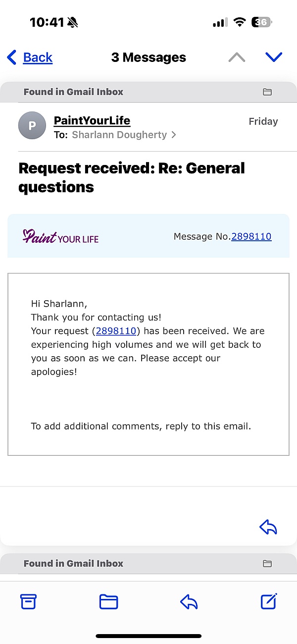Screen dimensions: 297x644
Task: Open PaintYourLife sender name link
Action: coord(92,120)
